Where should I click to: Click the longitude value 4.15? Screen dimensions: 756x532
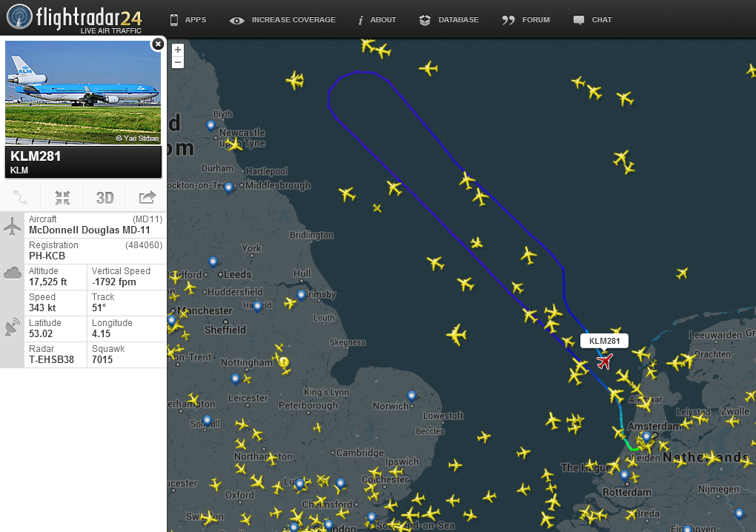102,333
